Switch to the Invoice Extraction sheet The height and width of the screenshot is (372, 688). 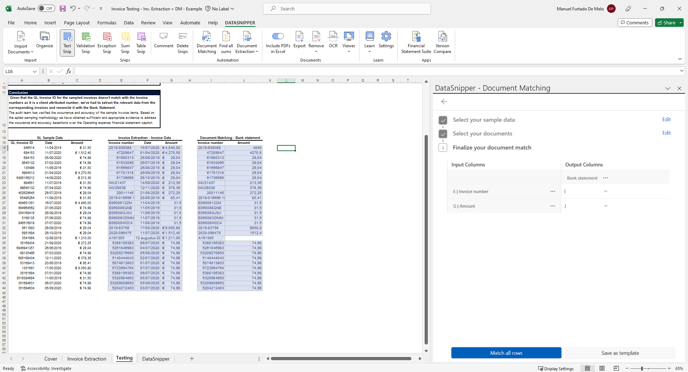click(x=86, y=358)
